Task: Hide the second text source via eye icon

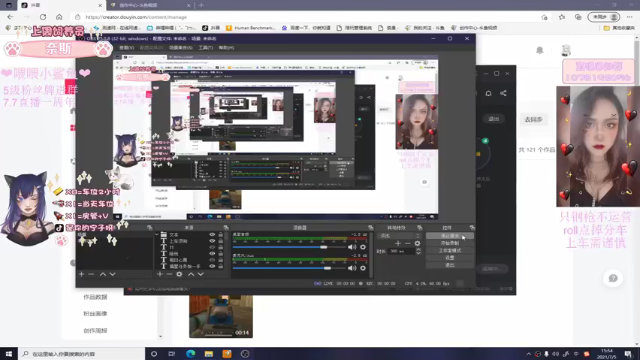Action: 212,241
